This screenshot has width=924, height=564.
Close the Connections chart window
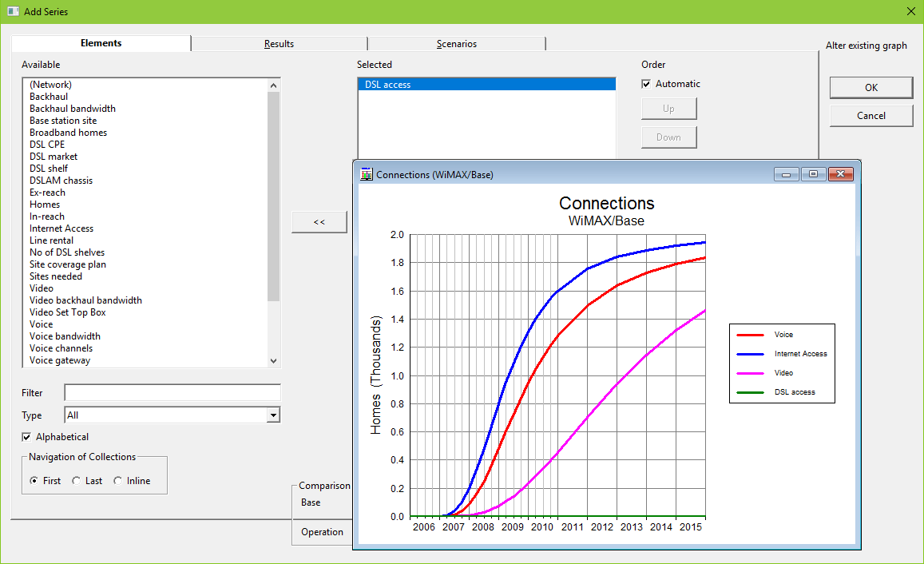click(x=841, y=174)
